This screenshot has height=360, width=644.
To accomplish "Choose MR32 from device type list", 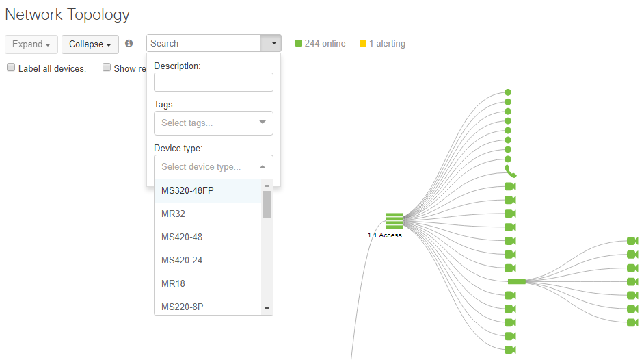I will (208, 214).
